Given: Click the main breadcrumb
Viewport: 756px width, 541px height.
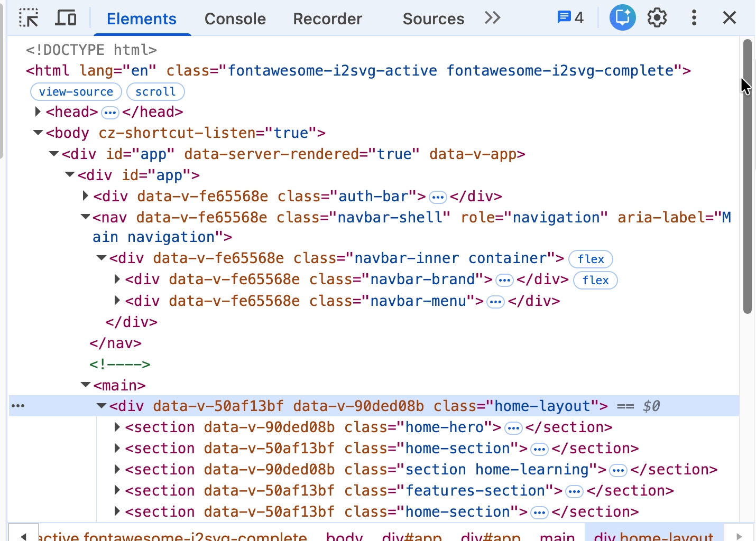Looking at the screenshot, I should click(x=557, y=536).
